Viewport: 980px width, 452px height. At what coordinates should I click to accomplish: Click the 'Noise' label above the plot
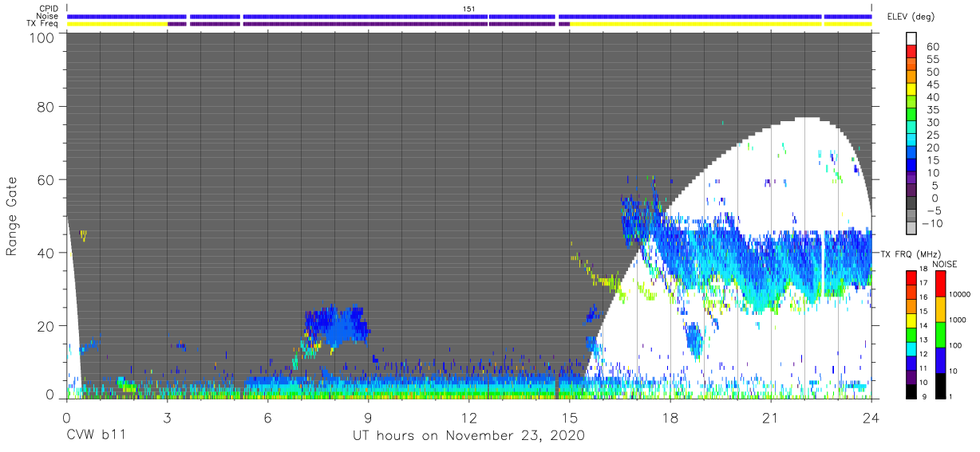coord(48,16)
